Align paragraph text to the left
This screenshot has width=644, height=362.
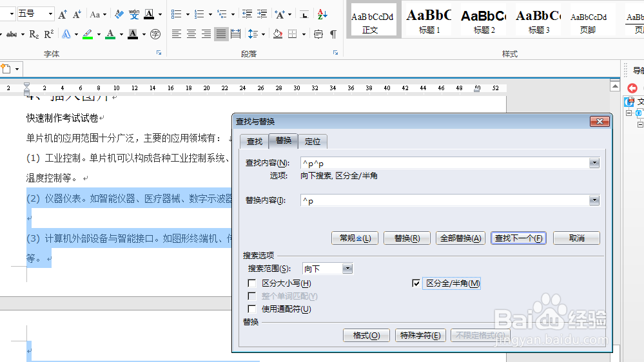[177, 34]
